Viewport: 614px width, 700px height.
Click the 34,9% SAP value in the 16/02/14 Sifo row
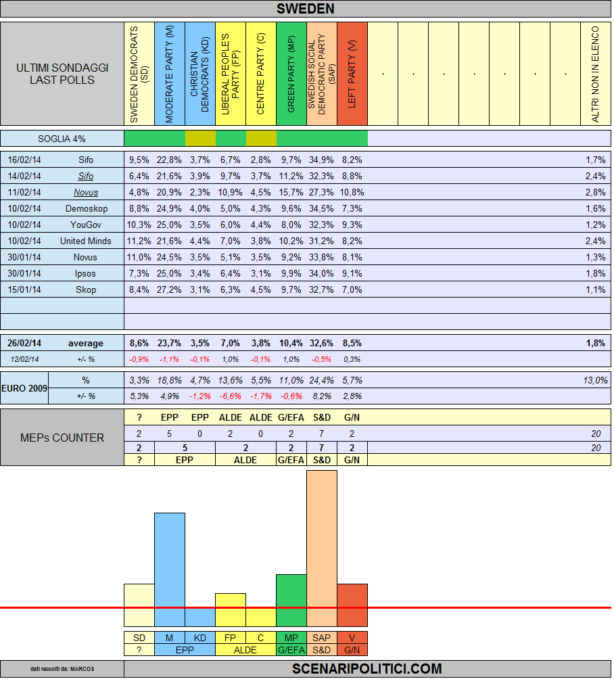pyautogui.click(x=321, y=160)
